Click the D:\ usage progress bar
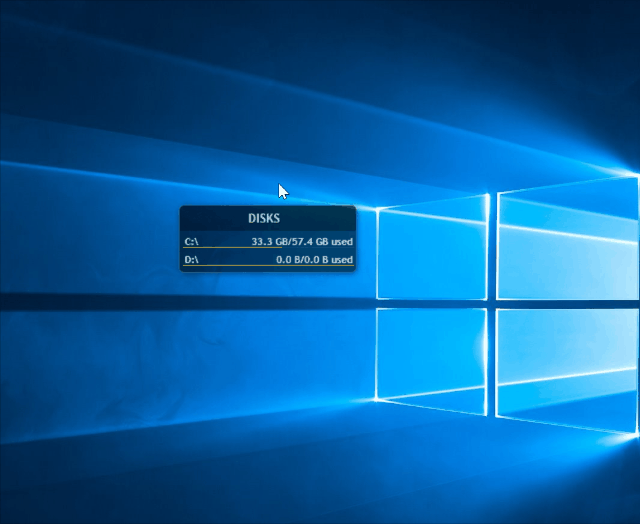The height and width of the screenshot is (524, 640). [x=268, y=265]
